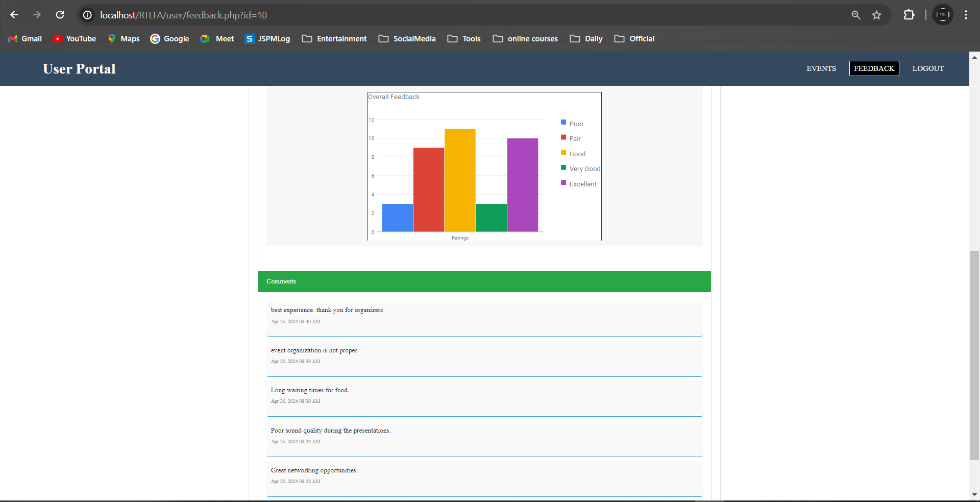
Task: Open the Maps bookmark
Action: [x=124, y=39]
